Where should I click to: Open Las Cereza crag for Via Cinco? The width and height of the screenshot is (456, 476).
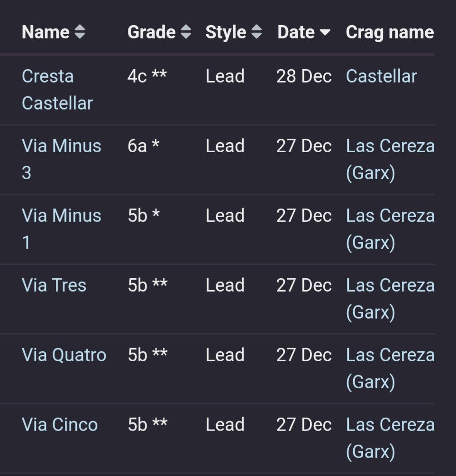390,438
